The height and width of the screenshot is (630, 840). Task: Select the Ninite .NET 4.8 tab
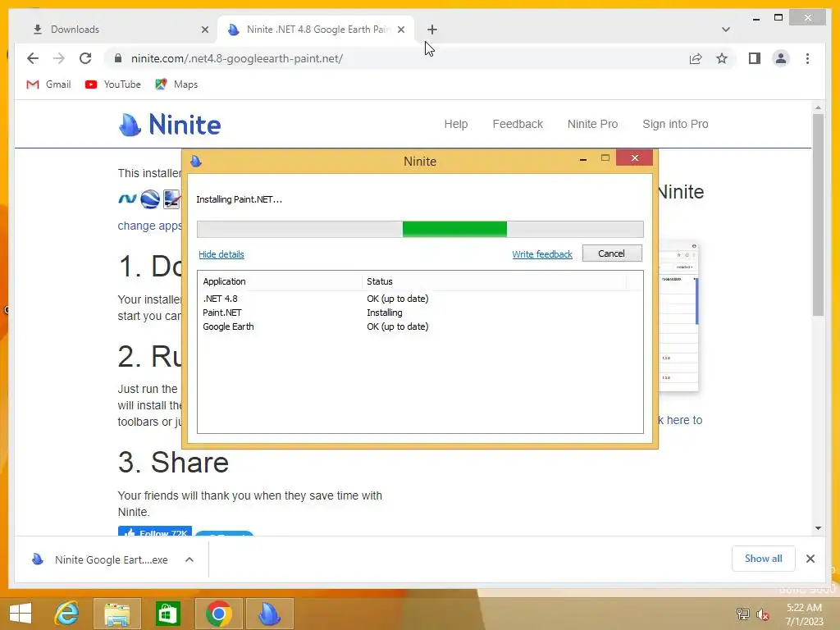pyautogui.click(x=317, y=30)
